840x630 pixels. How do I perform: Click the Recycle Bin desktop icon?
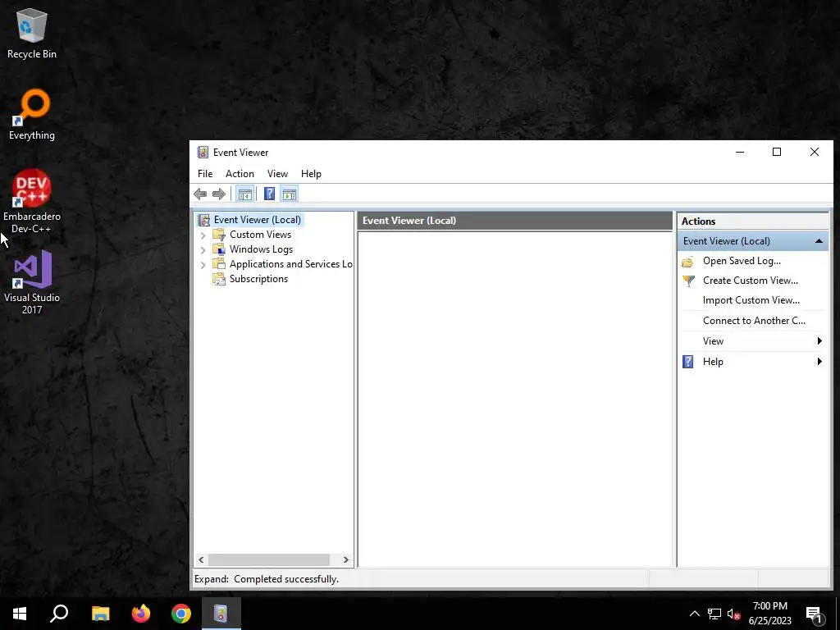pyautogui.click(x=32, y=33)
